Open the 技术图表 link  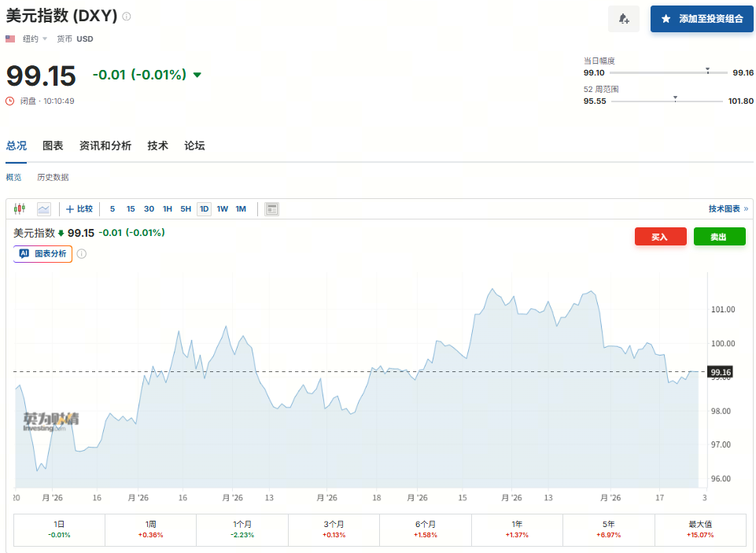pyautogui.click(x=728, y=208)
